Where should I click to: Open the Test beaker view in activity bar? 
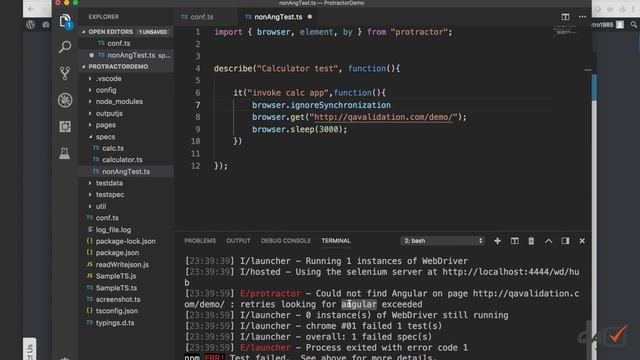(65, 153)
